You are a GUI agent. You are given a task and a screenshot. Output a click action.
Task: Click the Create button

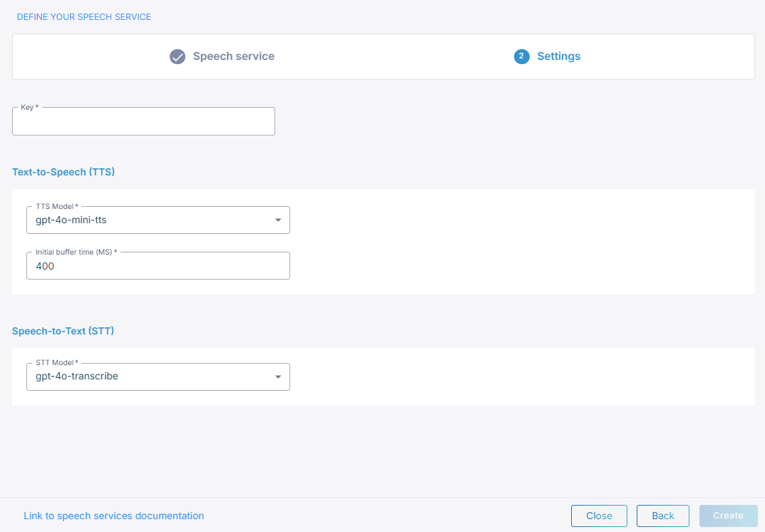(x=728, y=516)
